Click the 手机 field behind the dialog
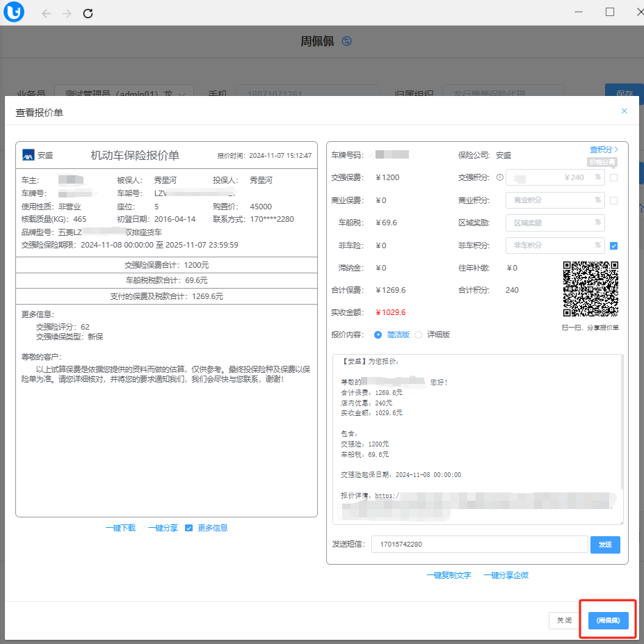The height and width of the screenshot is (644, 644). 307,91
